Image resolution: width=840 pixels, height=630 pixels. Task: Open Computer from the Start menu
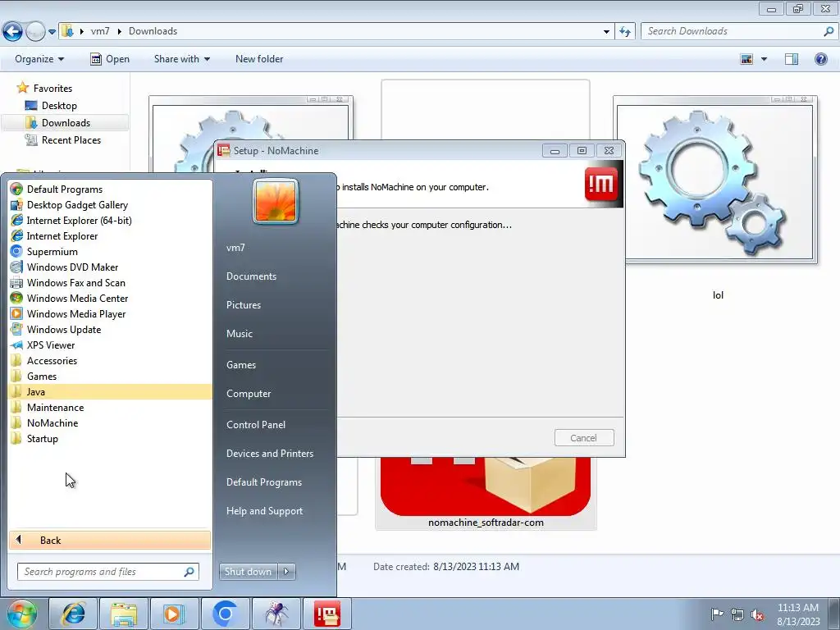(249, 393)
